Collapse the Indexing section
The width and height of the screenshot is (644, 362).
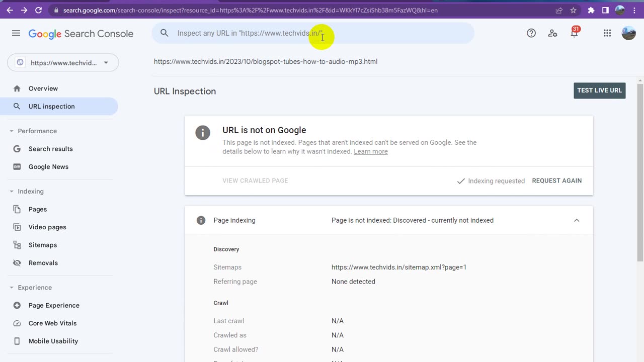coord(11,192)
